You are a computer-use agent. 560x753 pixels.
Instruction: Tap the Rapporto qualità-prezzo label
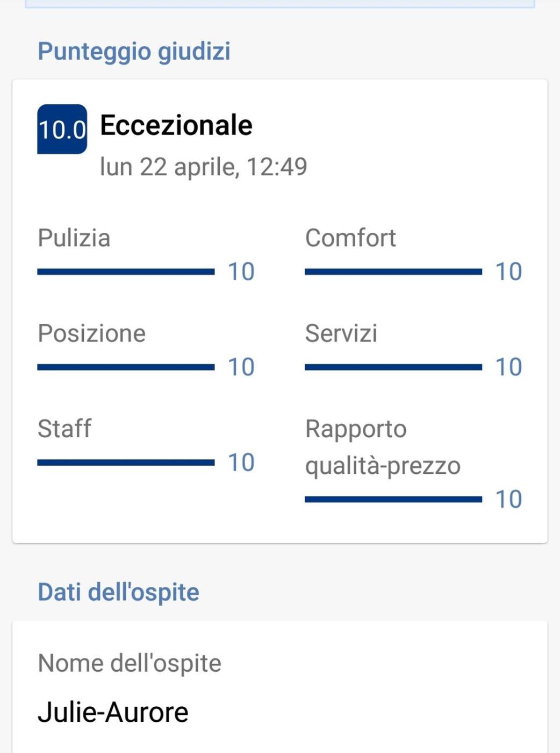pyautogui.click(x=383, y=447)
